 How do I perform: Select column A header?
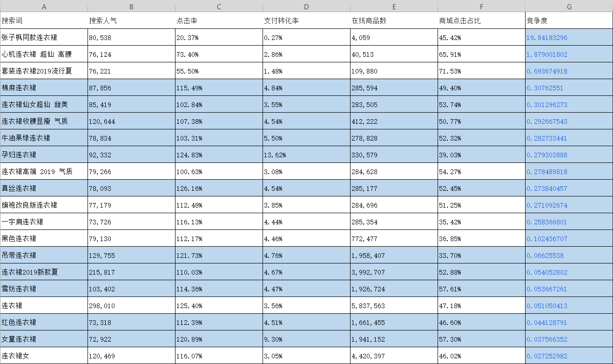coord(44,6)
